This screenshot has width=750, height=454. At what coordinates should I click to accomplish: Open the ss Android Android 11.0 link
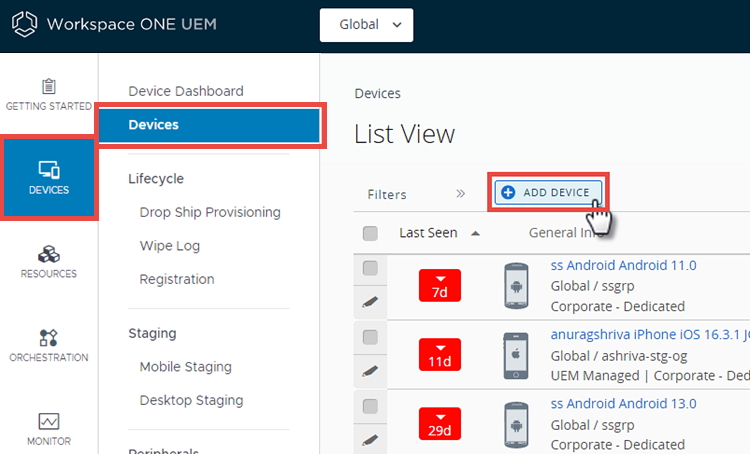(623, 265)
